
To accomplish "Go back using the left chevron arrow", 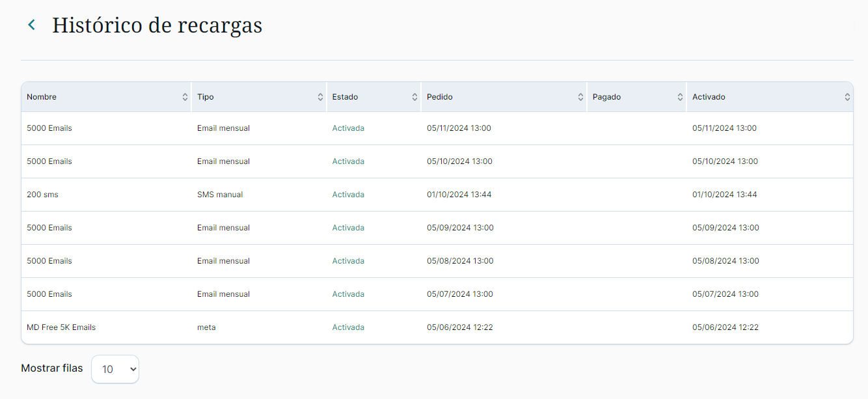I will click(x=31, y=25).
